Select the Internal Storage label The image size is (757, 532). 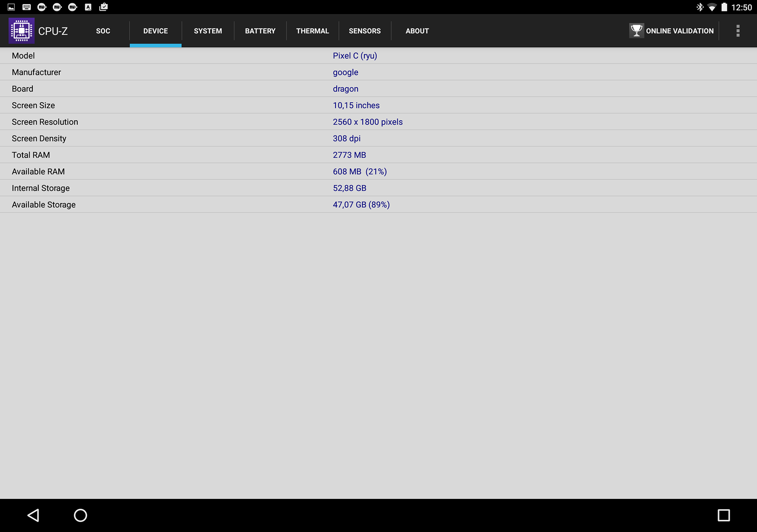(x=41, y=188)
